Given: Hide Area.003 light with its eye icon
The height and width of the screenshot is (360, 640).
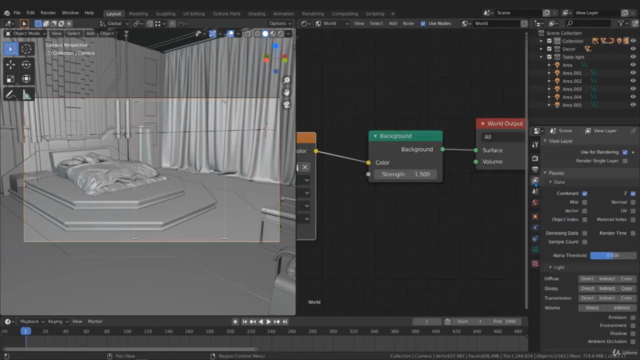Looking at the screenshot, I should [x=633, y=89].
